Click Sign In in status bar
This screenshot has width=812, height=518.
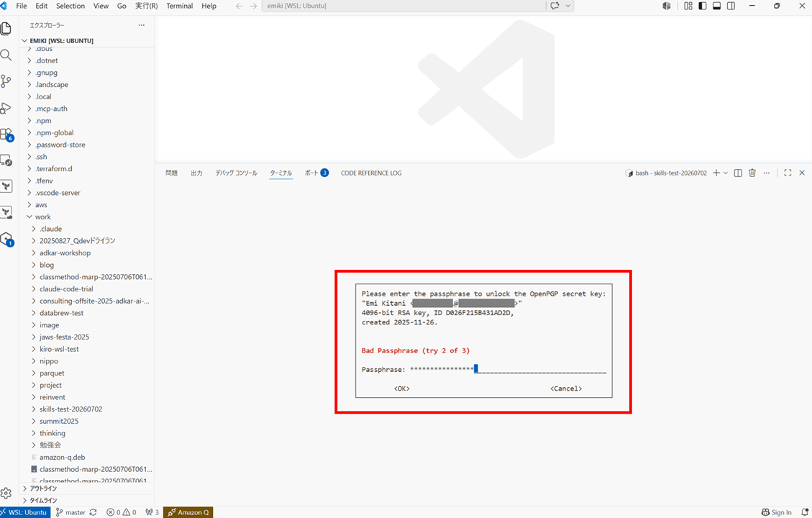tap(776, 512)
